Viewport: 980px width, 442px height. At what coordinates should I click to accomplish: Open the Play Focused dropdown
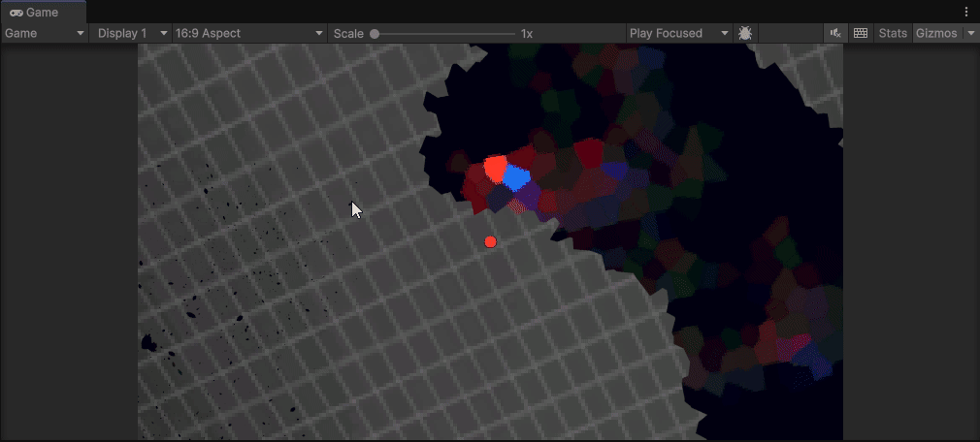pos(679,34)
